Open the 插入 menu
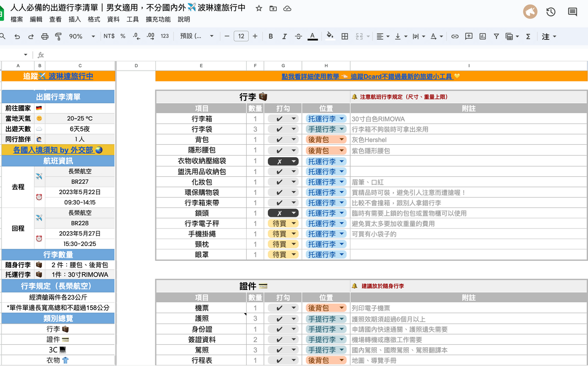This screenshot has width=588, height=366. 74,19
